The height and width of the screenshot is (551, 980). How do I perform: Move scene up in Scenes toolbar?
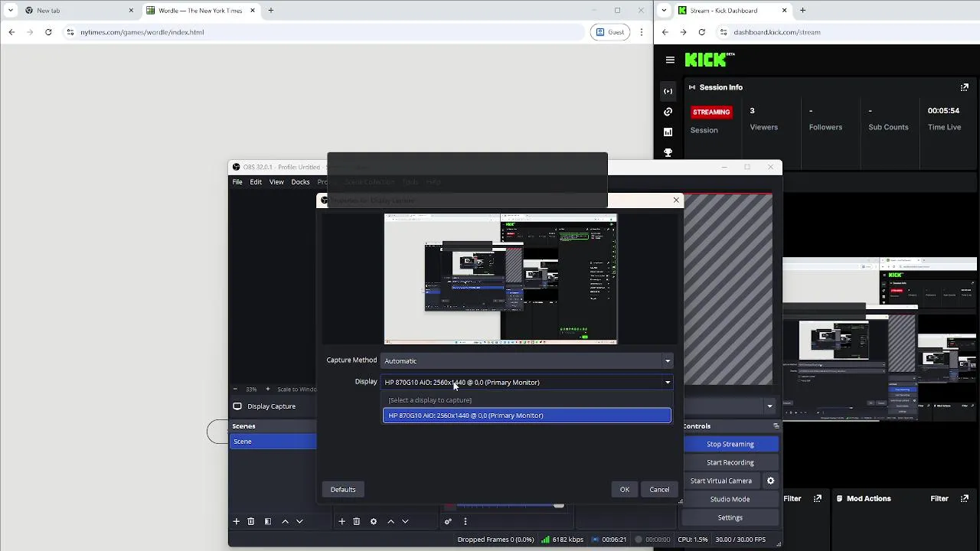pos(285,521)
